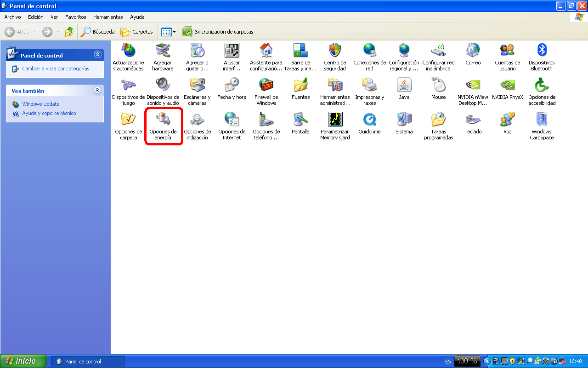The image size is (588, 368).
Task: Open the Java control panel icon
Action: coord(404,89)
